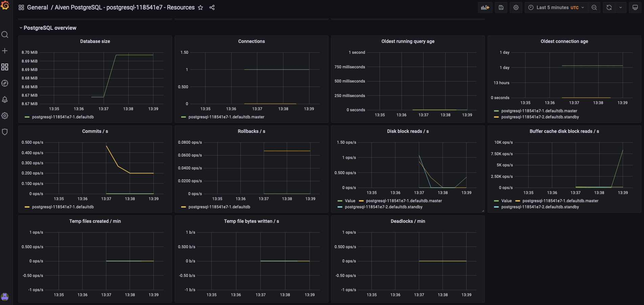Open Configuration via the gear icon
Screen dimensions: 644x305
click(5, 116)
